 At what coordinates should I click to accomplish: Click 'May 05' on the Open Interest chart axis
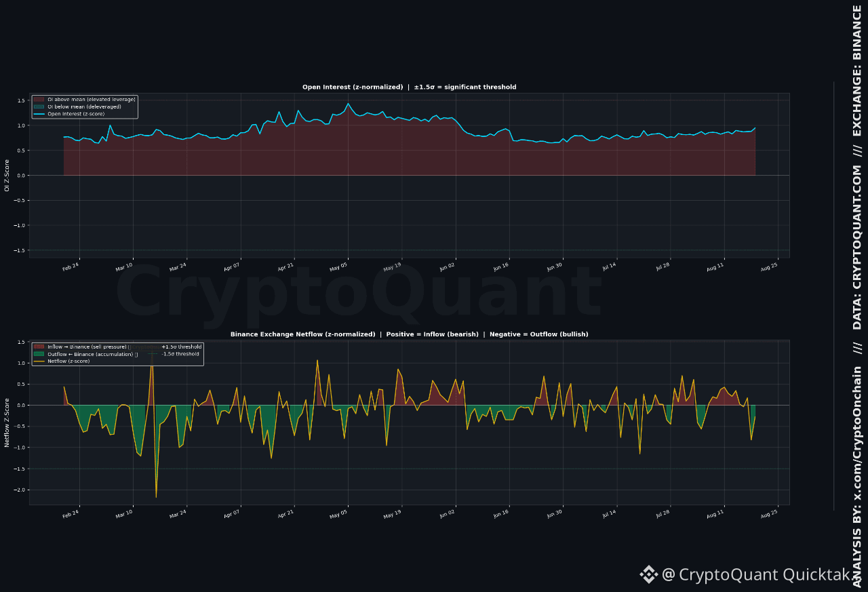point(339,267)
